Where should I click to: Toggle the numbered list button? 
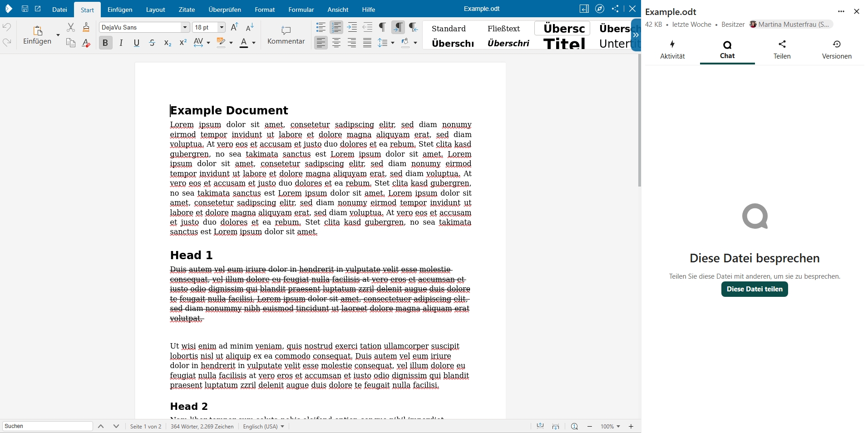click(x=336, y=27)
